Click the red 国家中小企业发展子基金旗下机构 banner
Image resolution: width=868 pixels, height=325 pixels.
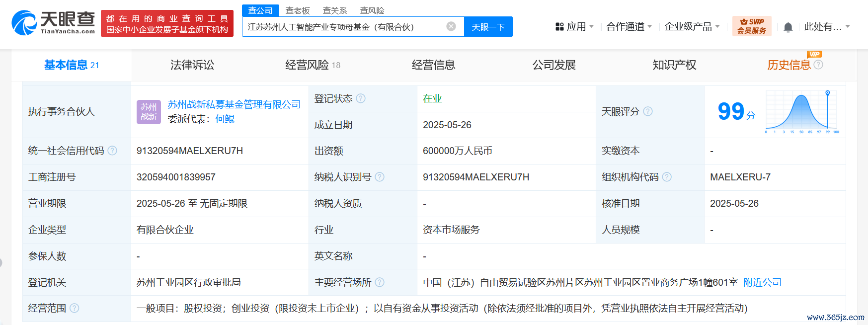[167, 23]
